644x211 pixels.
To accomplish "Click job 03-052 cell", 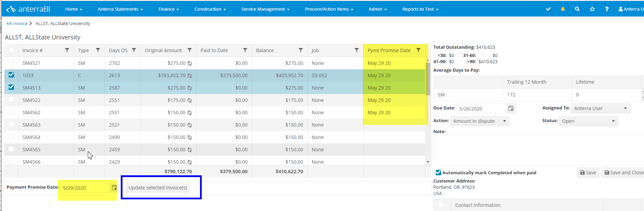I will [x=335, y=75].
